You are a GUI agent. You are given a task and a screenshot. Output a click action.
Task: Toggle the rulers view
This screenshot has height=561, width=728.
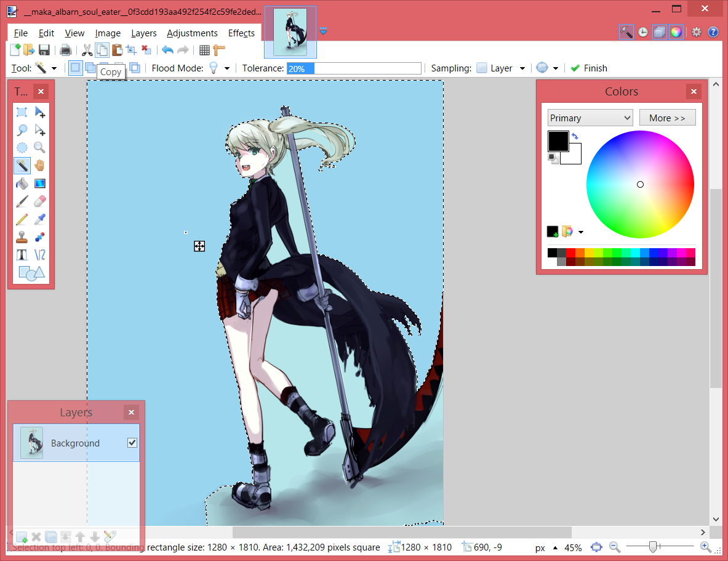point(218,50)
